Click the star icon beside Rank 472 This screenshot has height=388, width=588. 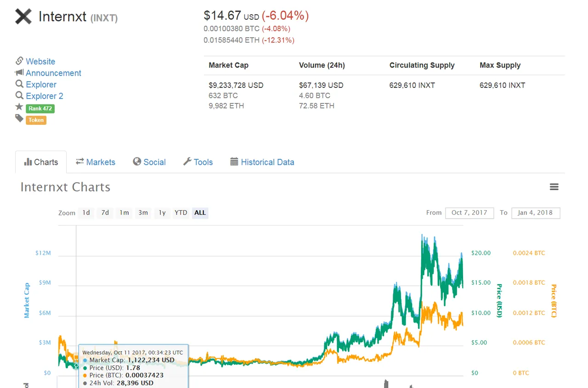(x=19, y=107)
